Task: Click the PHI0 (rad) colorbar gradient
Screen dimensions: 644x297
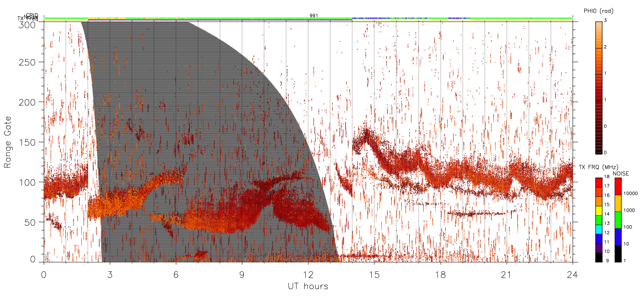Action: coord(599,87)
